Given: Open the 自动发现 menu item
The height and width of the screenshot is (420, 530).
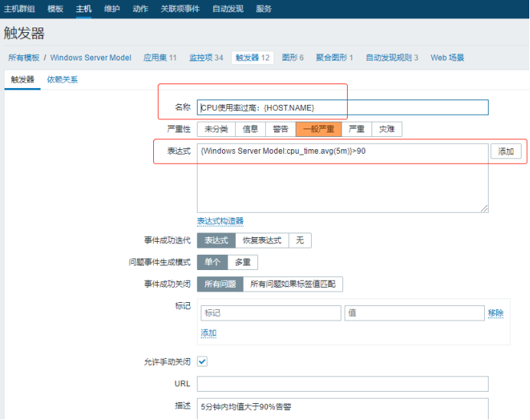Looking at the screenshot, I should (227, 8).
